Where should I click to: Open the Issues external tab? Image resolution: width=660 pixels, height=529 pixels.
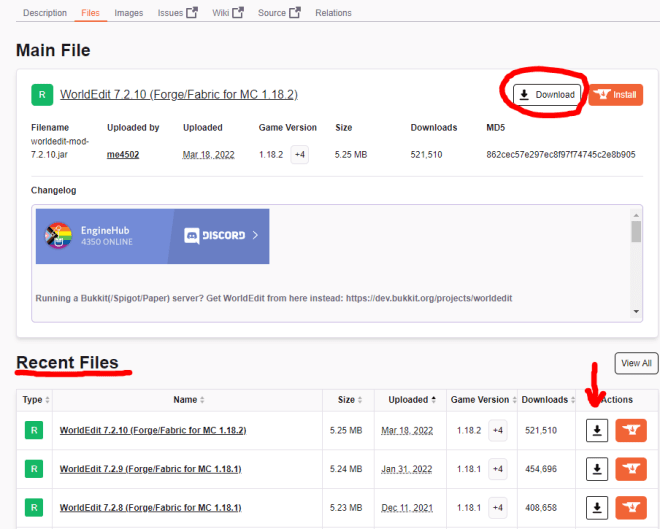coord(177,13)
